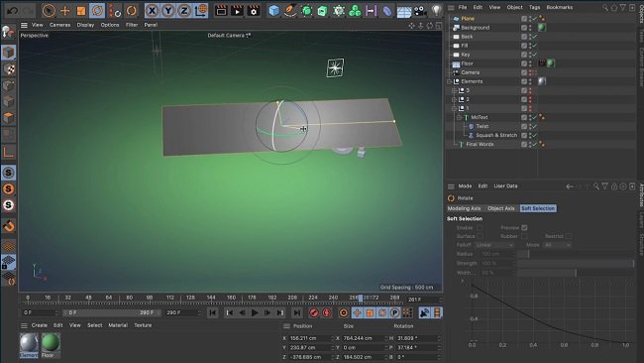The width and height of the screenshot is (644, 363).
Task: Open the MoGraph cloner icon
Action: 355,10
